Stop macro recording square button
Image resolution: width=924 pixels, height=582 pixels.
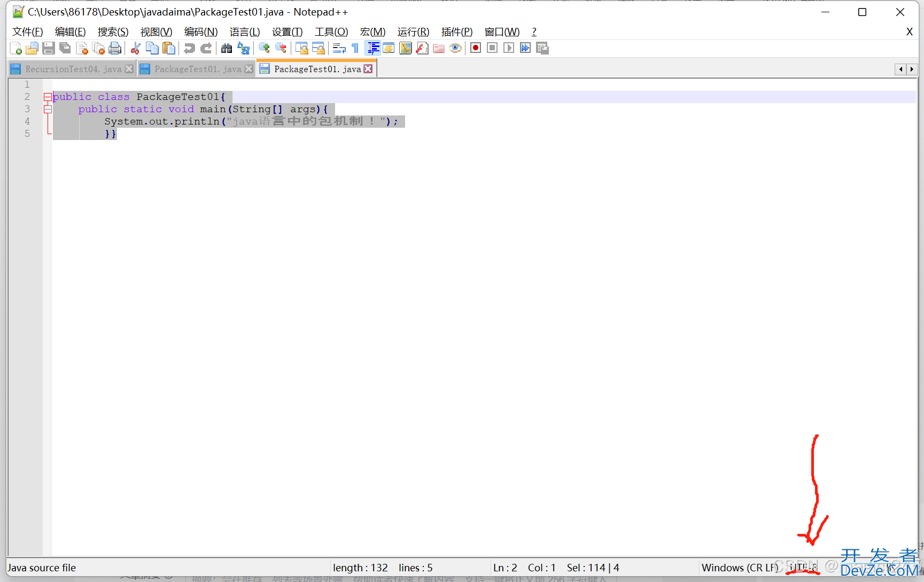pos(492,48)
